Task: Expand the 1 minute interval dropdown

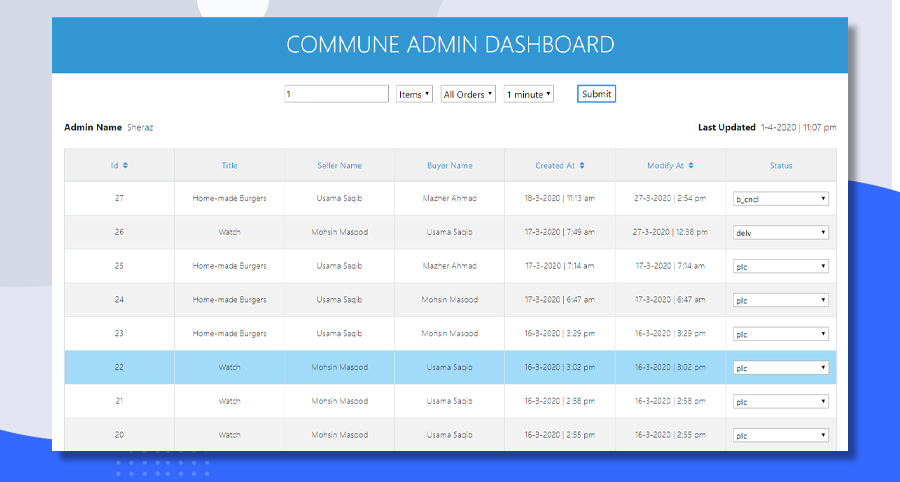Action: point(528,94)
